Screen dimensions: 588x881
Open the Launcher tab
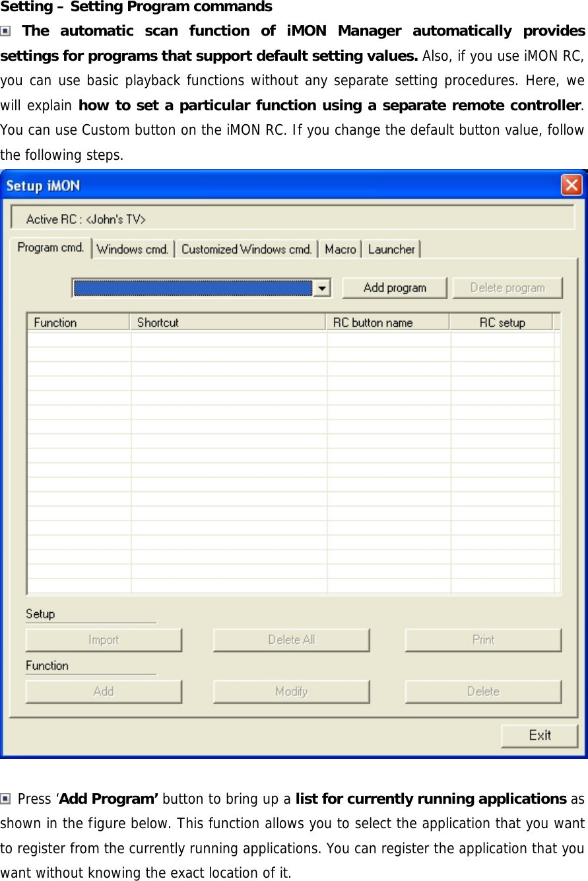click(x=391, y=249)
